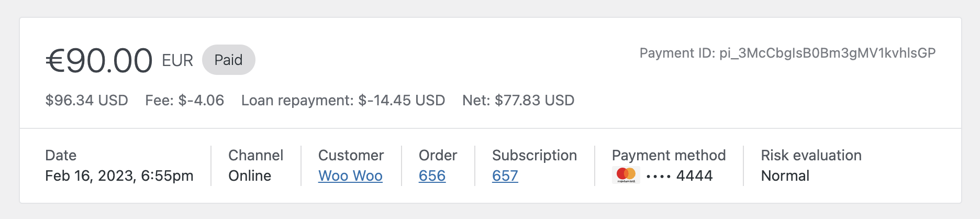
Task: Open subscription 657 link
Action: pos(505,176)
